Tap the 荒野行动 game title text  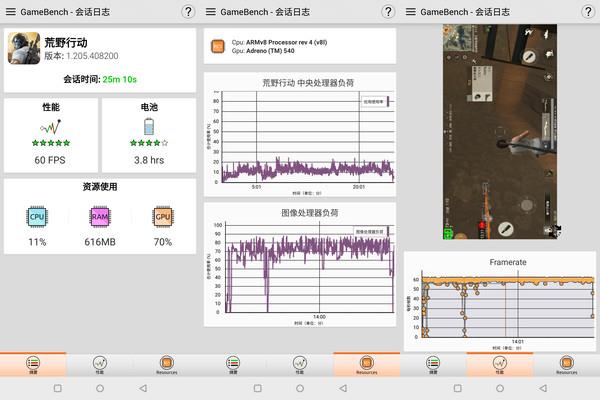click(66, 42)
